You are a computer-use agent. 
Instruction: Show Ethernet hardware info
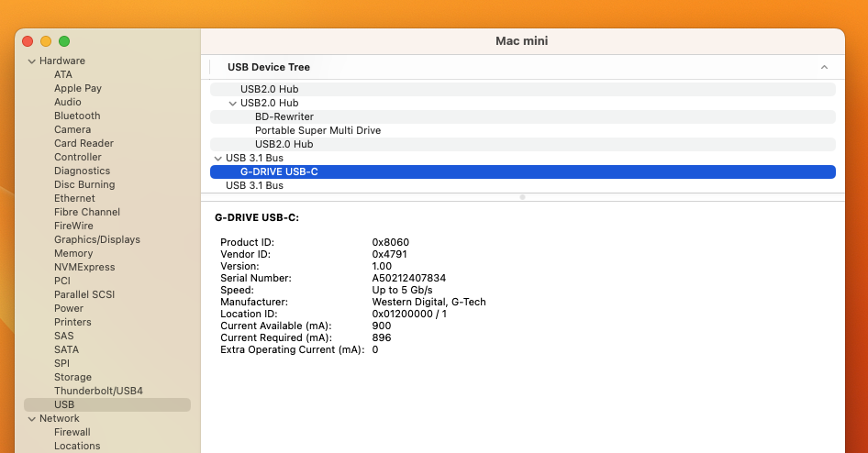(74, 198)
